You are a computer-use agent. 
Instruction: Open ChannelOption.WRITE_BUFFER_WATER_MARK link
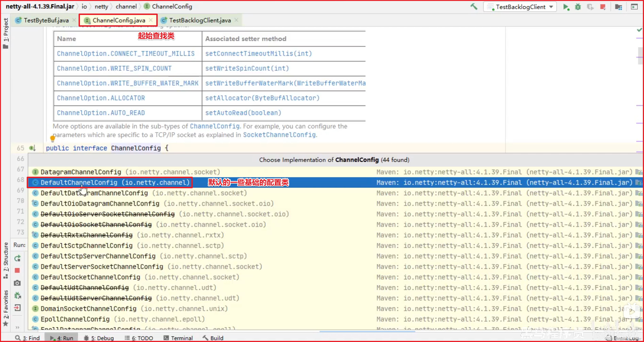[128, 83]
